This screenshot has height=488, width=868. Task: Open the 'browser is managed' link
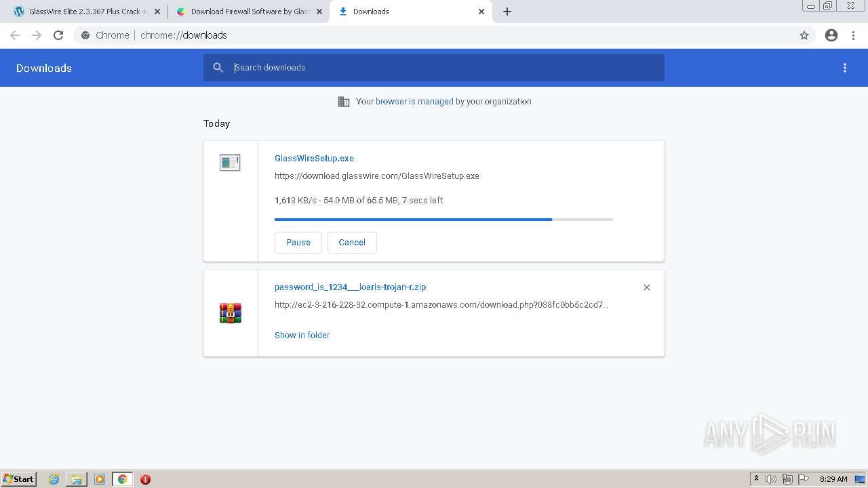(414, 102)
